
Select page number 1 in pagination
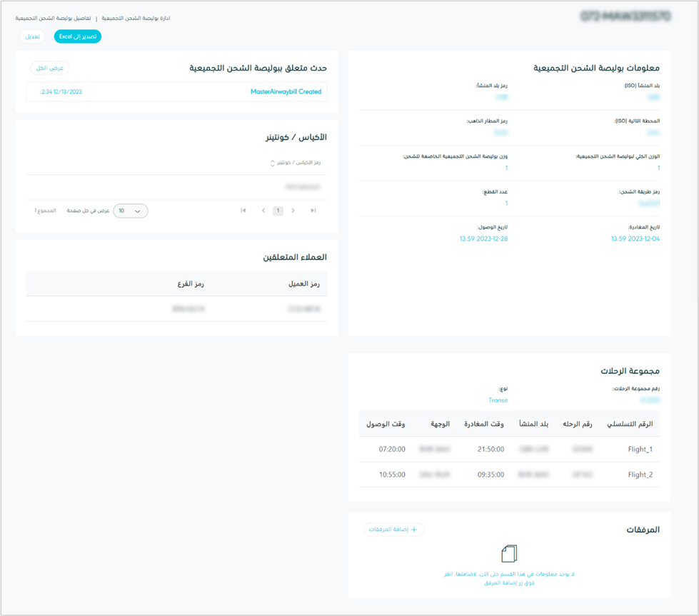278,211
